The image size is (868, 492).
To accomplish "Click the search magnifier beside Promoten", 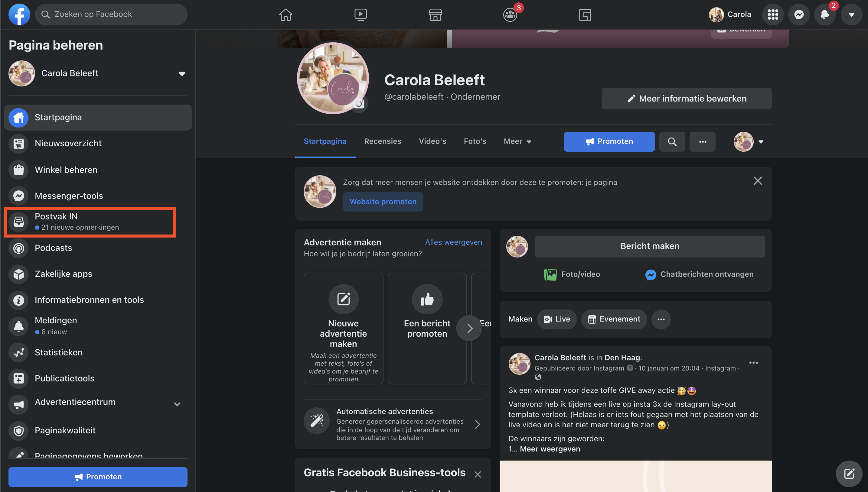I will (x=672, y=141).
